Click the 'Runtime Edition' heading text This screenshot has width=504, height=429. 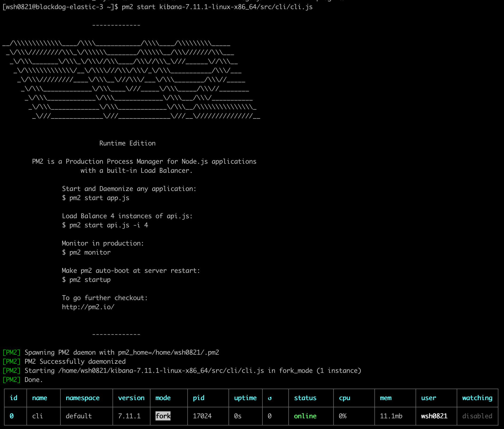tap(127, 143)
